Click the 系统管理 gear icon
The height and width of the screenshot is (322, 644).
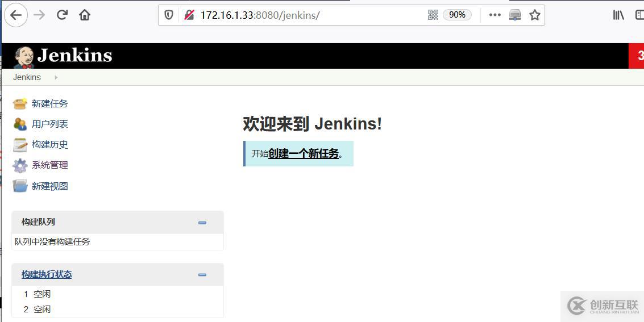[x=20, y=165]
